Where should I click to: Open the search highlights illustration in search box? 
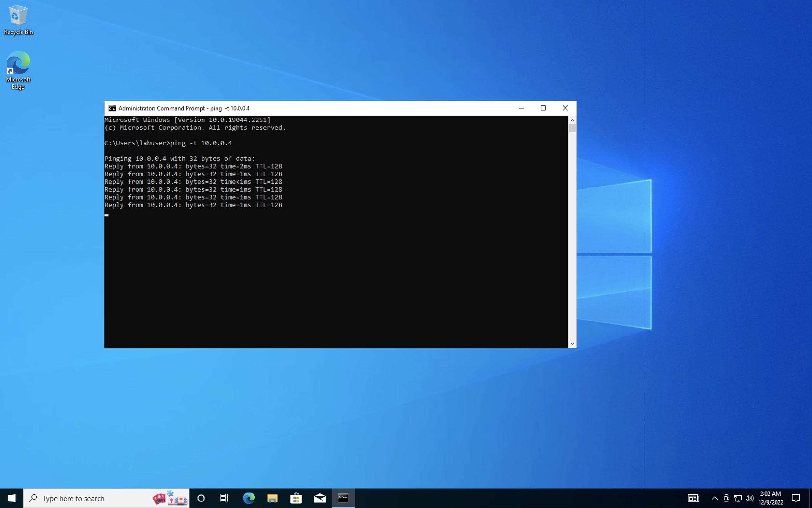[170, 498]
